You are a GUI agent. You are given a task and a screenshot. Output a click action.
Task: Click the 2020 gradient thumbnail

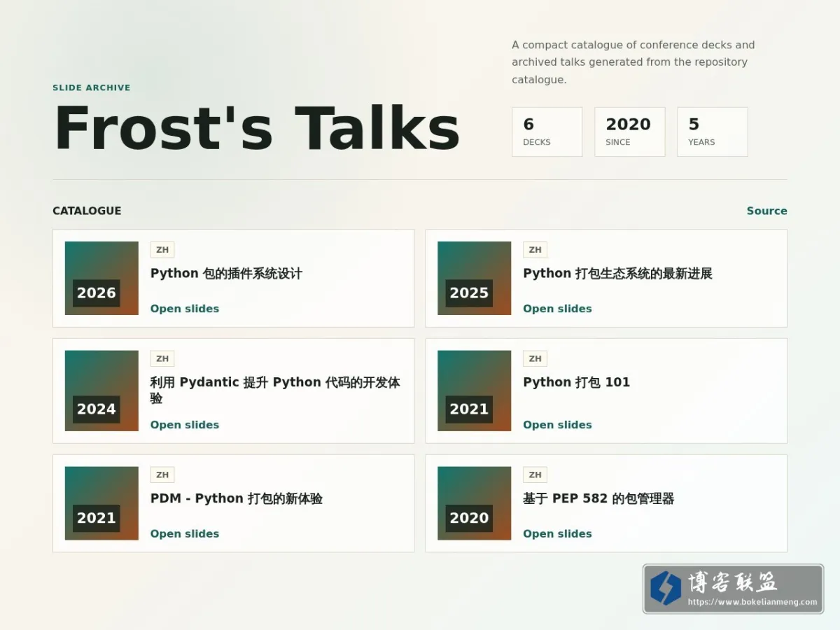click(474, 503)
